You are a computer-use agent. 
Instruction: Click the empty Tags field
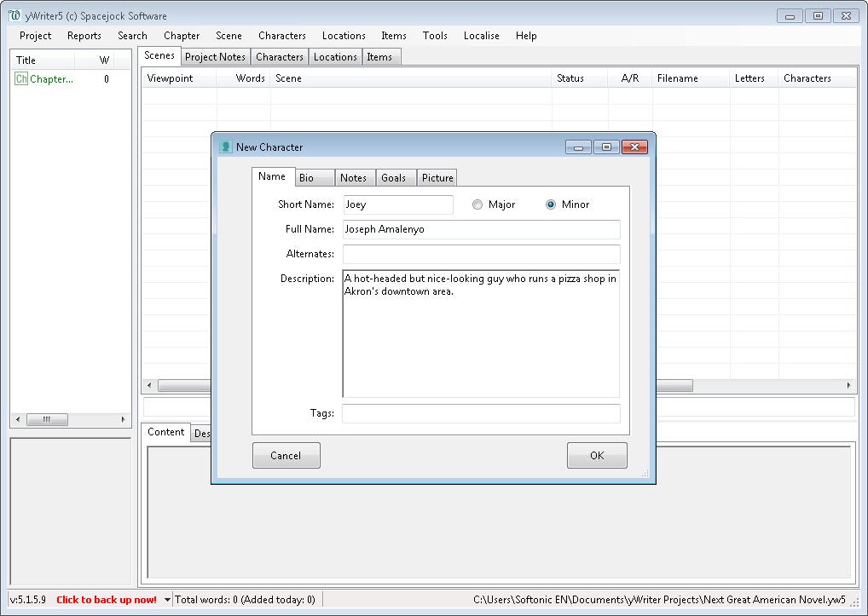(481, 413)
